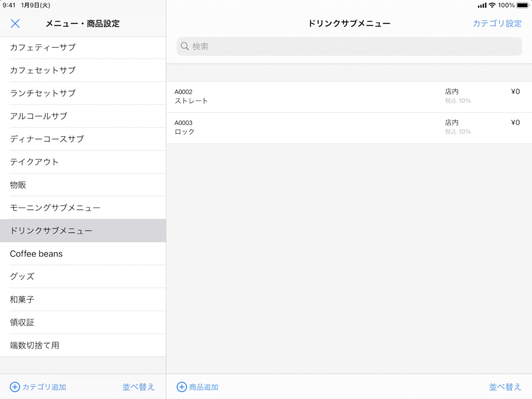Tap 店内 label in the A0003 row
The width and height of the screenshot is (532, 399).
tap(452, 123)
